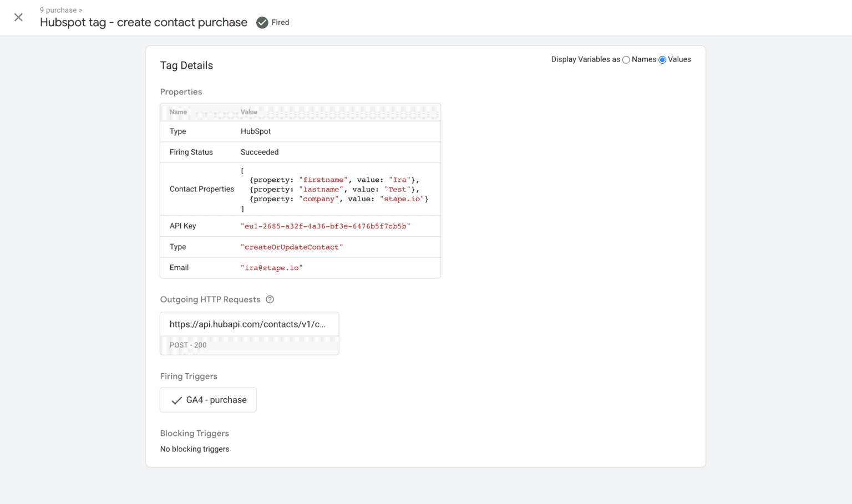Click the email value ira@stape.io
852x504 pixels.
[271, 268]
